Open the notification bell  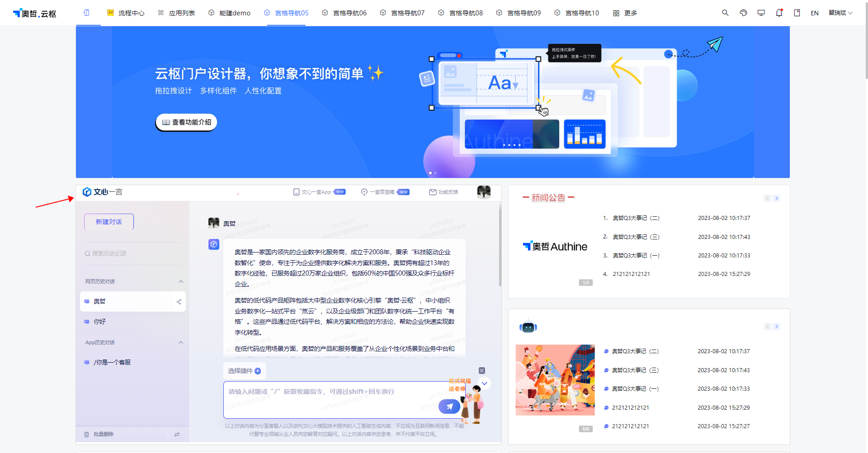tap(779, 13)
